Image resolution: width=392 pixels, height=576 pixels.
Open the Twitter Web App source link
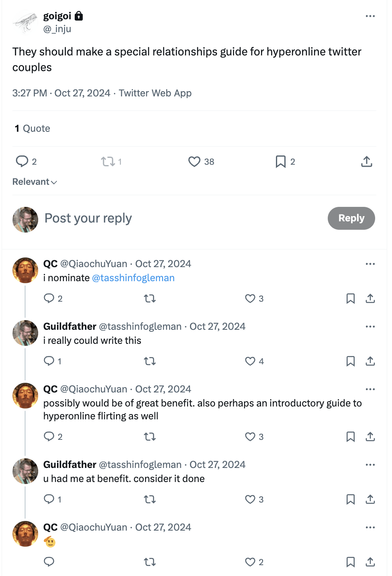(155, 93)
